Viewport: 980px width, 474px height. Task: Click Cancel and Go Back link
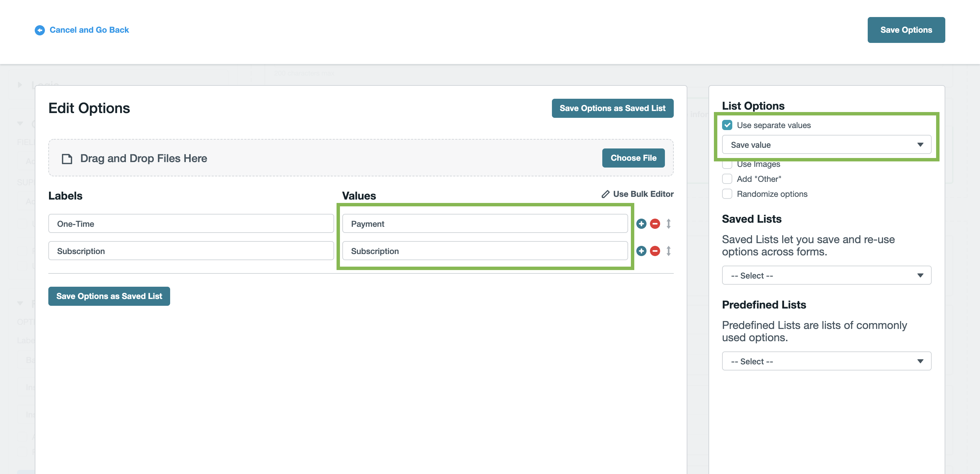tap(89, 30)
